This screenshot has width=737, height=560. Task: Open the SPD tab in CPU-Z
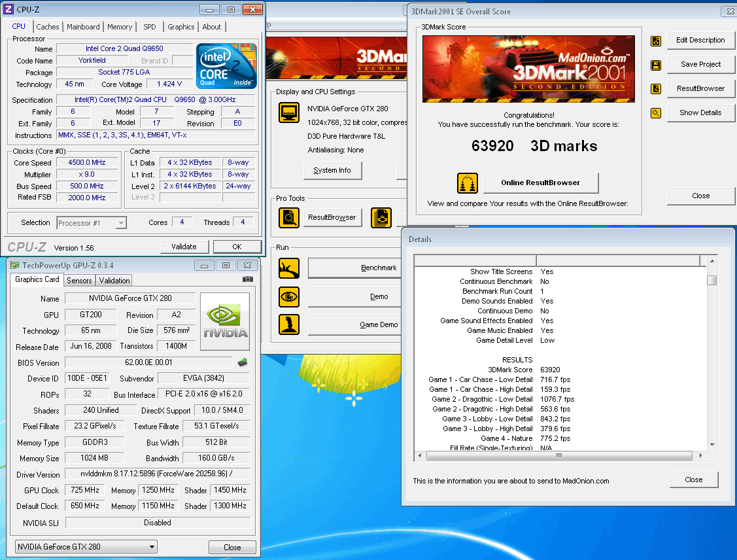150,27
